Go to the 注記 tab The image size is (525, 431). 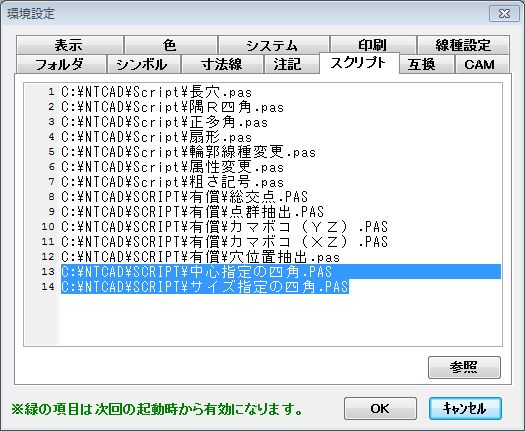(291, 64)
